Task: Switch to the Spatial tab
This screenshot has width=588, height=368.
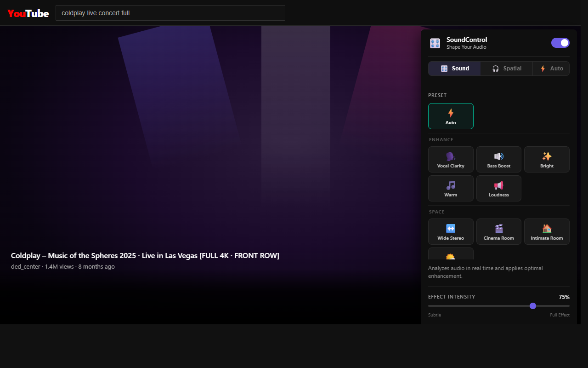Action: point(507,69)
